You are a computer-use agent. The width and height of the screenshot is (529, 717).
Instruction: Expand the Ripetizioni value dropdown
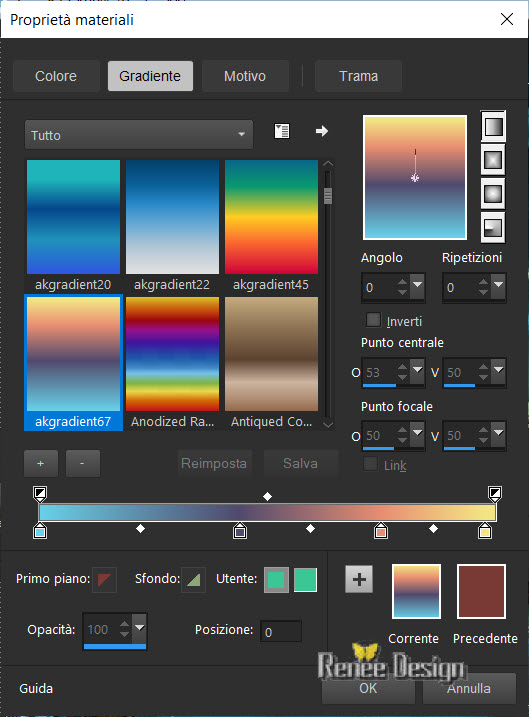tap(498, 286)
